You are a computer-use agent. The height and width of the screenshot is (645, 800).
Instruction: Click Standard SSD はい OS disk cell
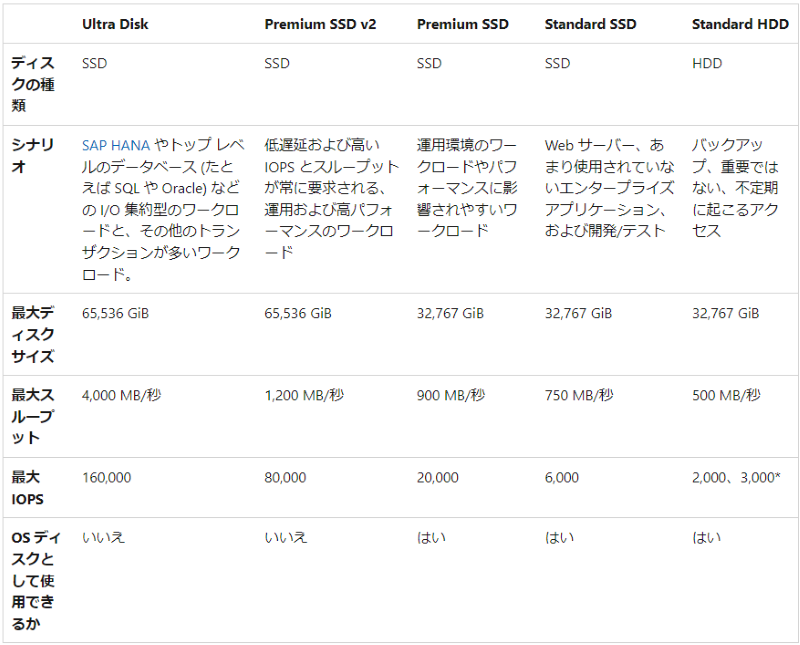tap(559, 537)
